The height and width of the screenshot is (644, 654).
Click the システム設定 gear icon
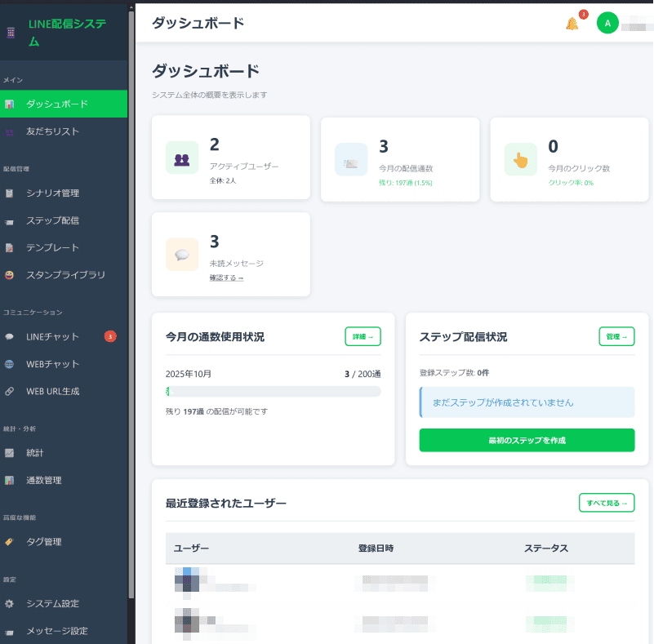pyautogui.click(x=9, y=604)
